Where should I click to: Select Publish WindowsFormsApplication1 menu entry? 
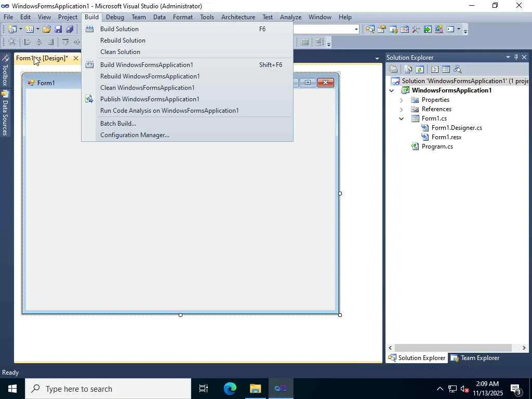tap(187, 99)
